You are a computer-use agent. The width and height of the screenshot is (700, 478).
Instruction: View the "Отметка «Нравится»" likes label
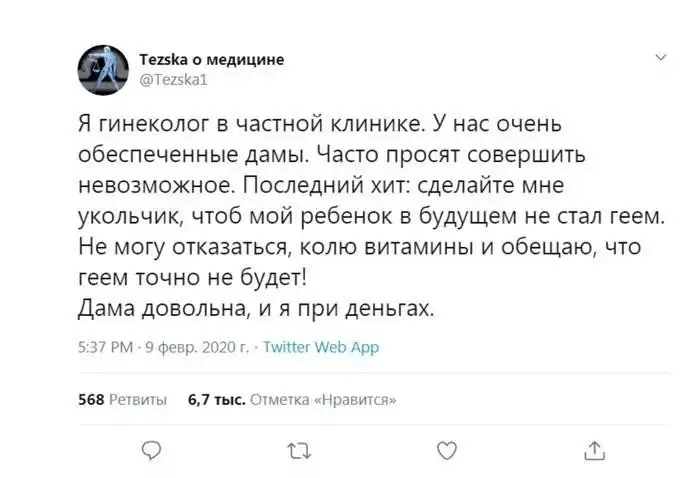(x=321, y=399)
